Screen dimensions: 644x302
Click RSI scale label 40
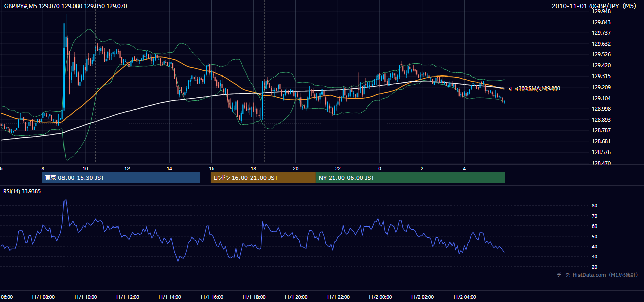[x=595, y=247]
